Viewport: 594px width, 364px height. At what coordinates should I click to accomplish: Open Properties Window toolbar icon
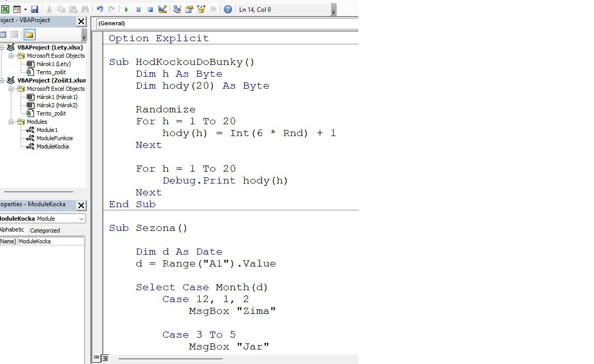pyautogui.click(x=189, y=9)
